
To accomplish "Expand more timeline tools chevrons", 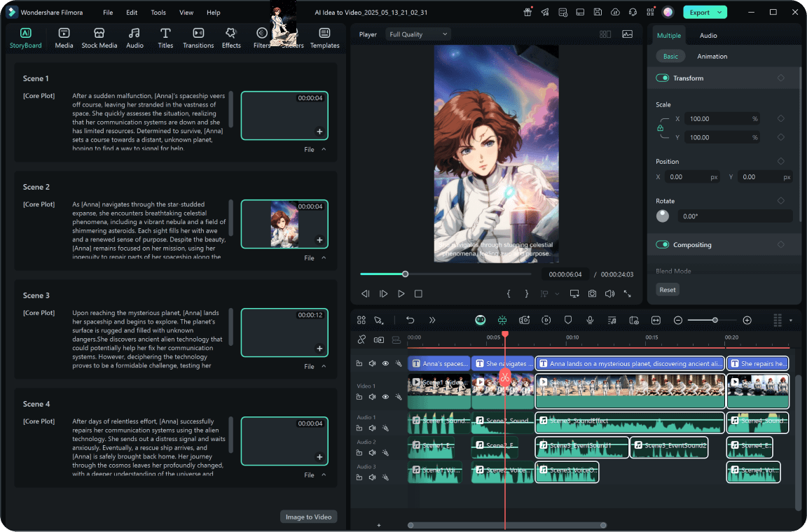I will [432, 320].
